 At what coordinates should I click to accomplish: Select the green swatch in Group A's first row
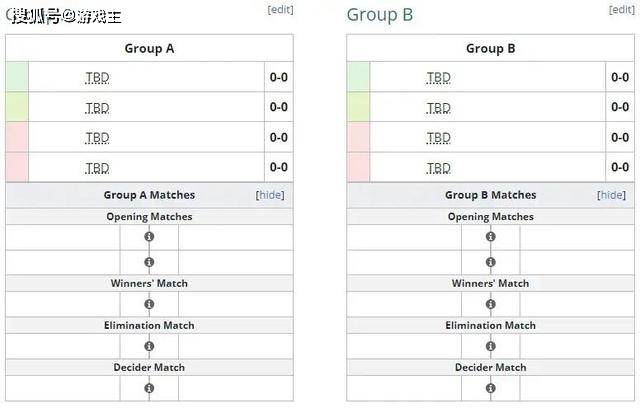(17, 77)
